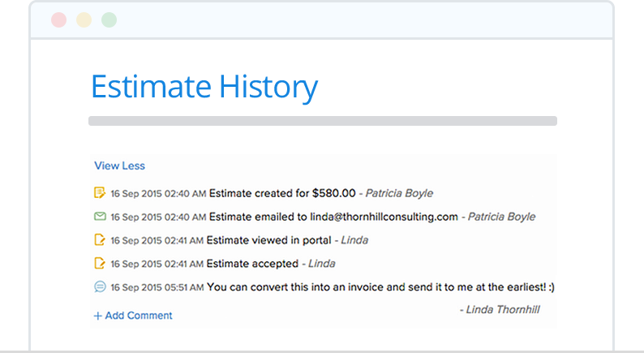Click linda@thornhillconsulting.com email address
Viewport: 644px width, 353px height.
(x=384, y=217)
